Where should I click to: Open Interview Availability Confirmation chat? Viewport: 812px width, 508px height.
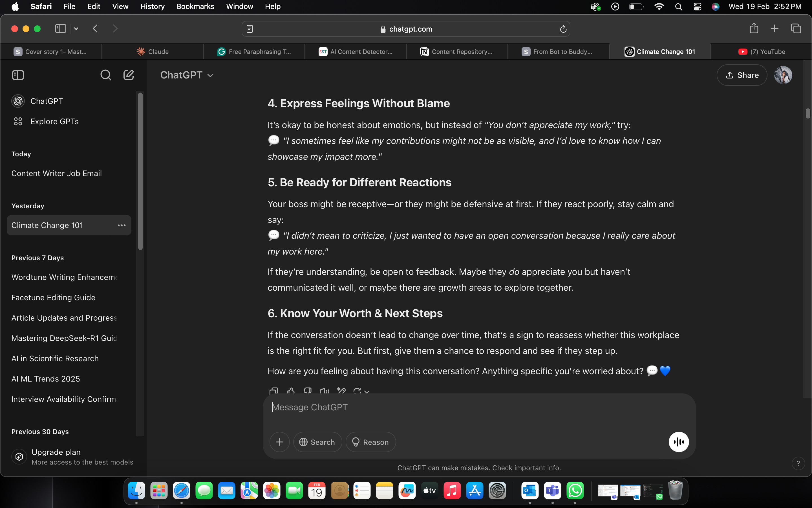tap(69, 399)
